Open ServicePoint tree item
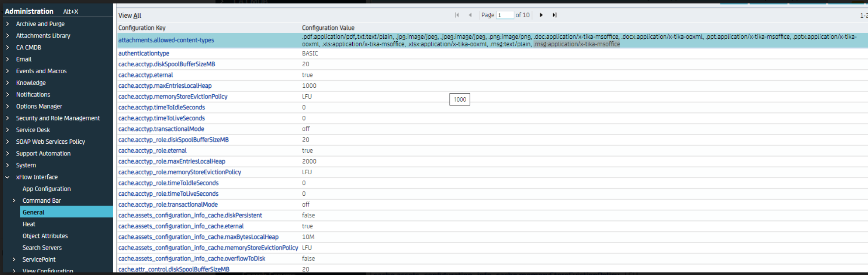This screenshot has height=275, width=868. point(39,260)
